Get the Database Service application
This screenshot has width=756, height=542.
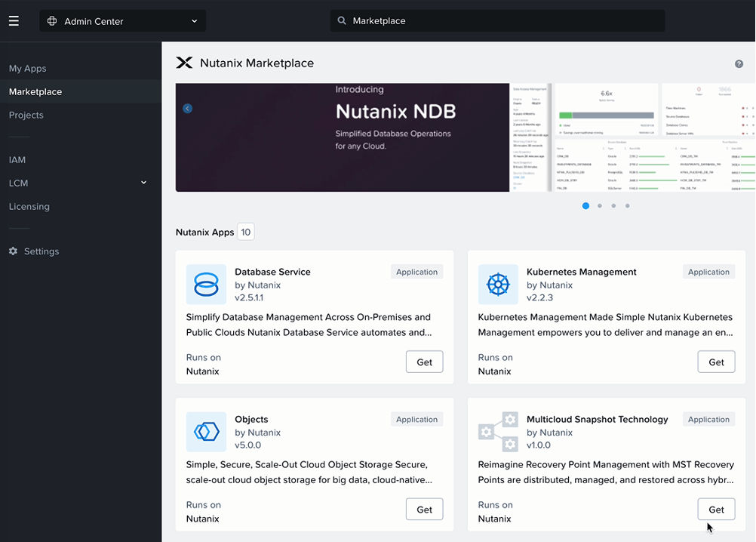coord(424,362)
